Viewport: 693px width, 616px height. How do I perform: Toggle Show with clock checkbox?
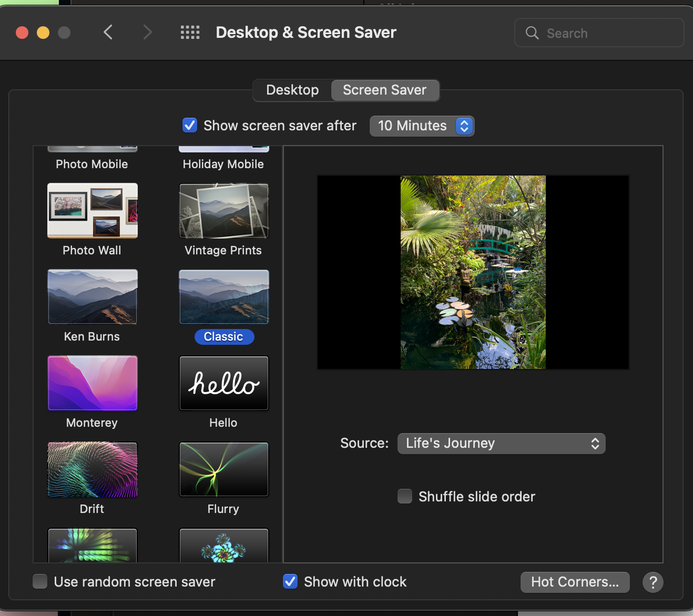[x=290, y=581]
